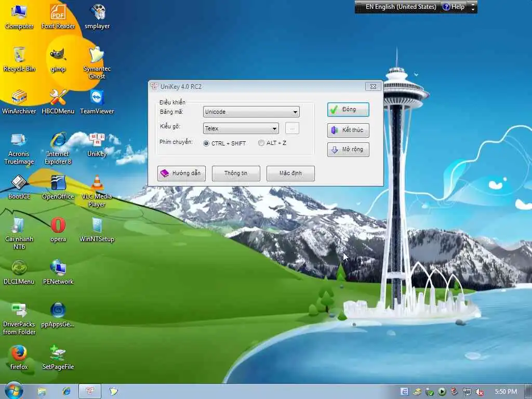Open VLC Media Player shortcut

click(97, 191)
